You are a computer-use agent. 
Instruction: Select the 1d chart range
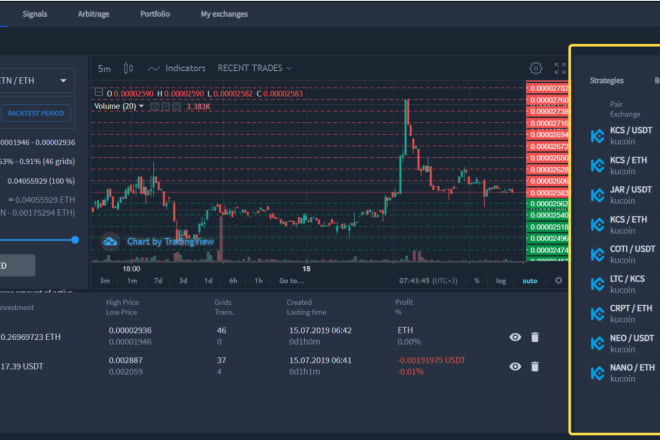(x=208, y=280)
